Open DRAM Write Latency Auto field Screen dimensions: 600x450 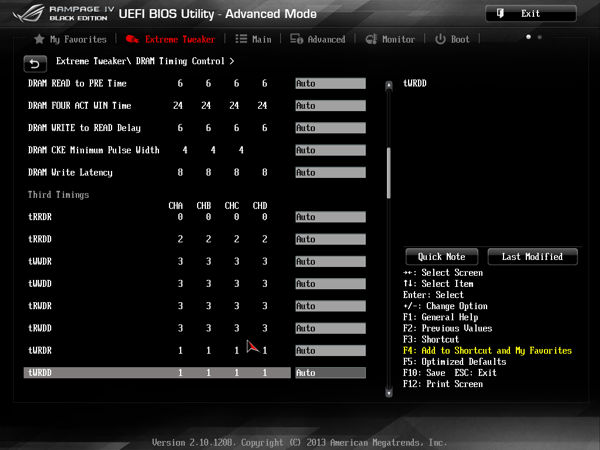coord(331,173)
